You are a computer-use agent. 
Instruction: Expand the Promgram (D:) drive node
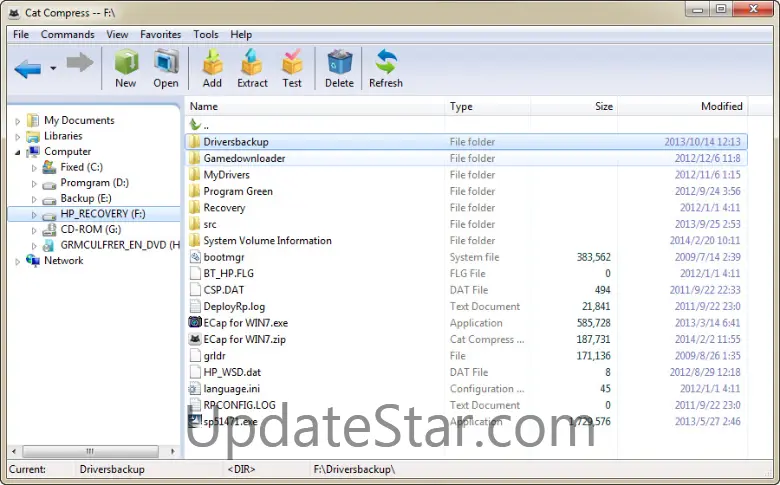(34, 184)
